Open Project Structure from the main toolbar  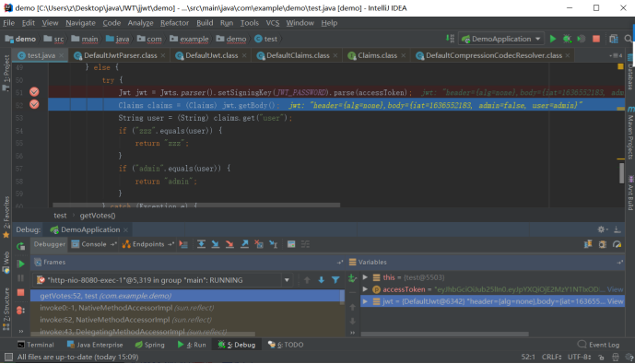614,39
